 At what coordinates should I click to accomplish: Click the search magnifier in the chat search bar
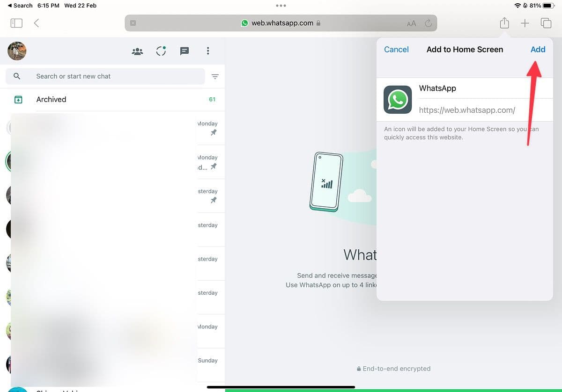pos(17,76)
